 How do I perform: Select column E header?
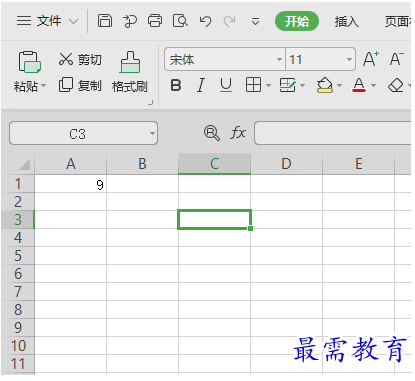(358, 164)
